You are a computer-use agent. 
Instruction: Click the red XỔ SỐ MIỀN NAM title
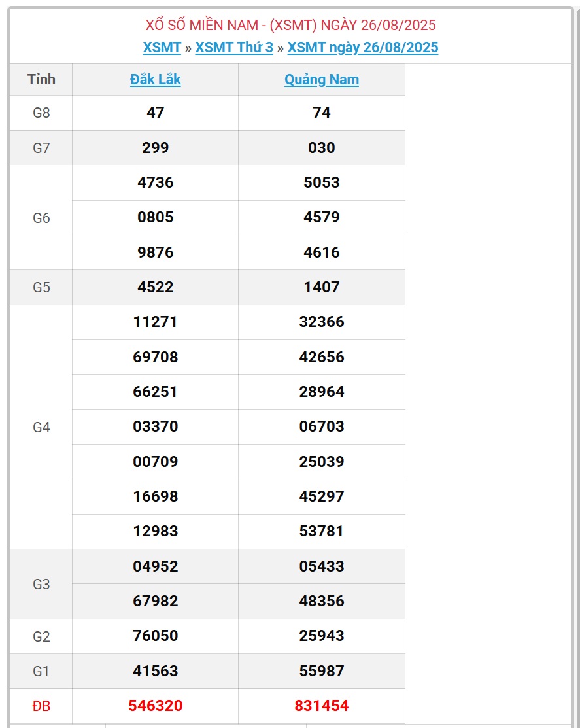290,25
